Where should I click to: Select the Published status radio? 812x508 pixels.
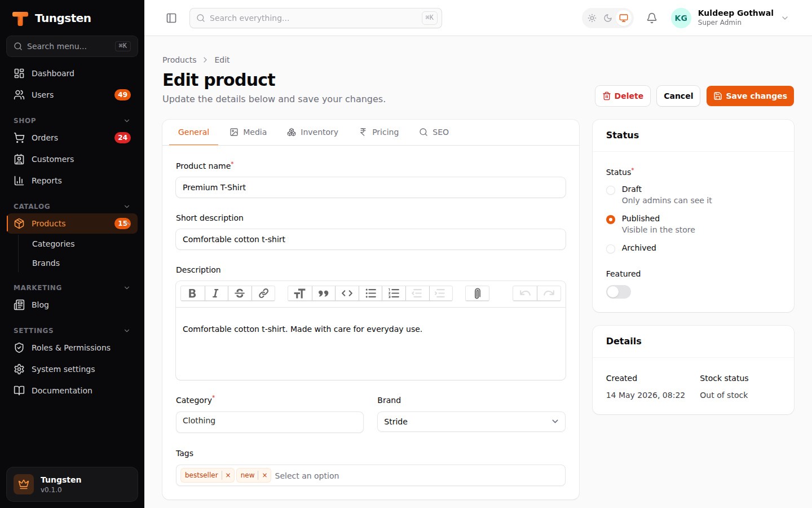pyautogui.click(x=611, y=220)
